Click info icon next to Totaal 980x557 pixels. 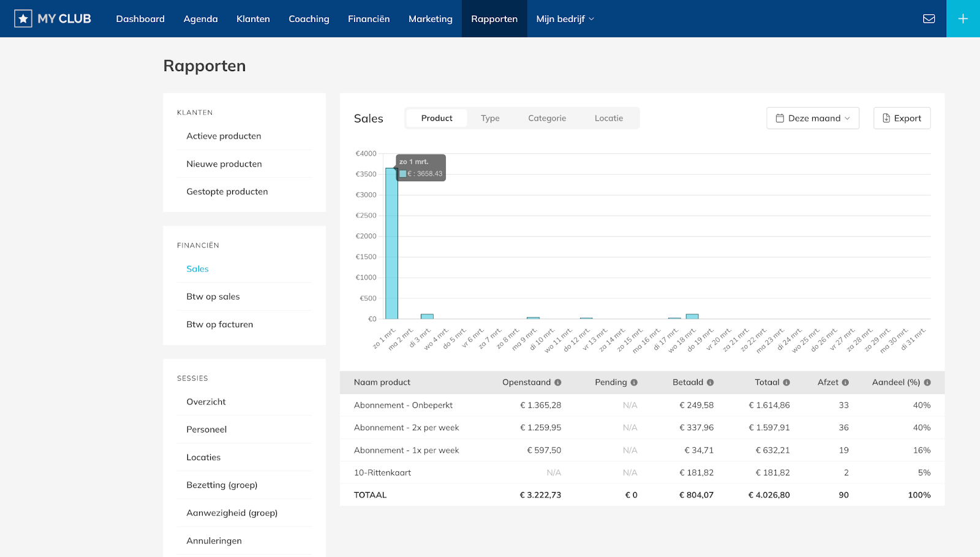pos(786,382)
